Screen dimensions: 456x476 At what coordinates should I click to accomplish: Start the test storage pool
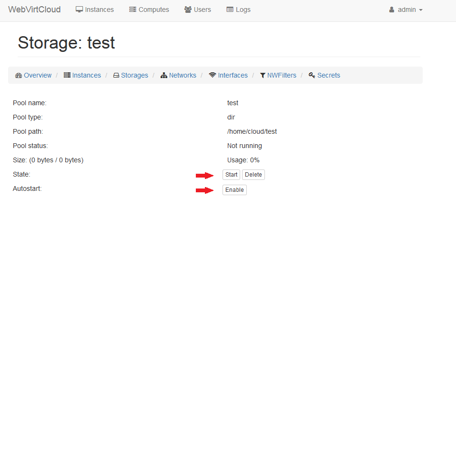[231, 175]
